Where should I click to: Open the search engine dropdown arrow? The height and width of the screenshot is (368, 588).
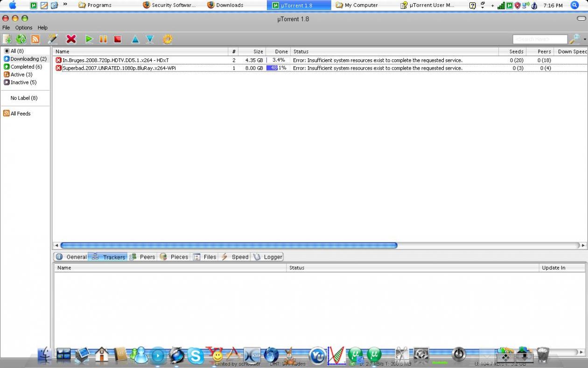[x=585, y=40]
